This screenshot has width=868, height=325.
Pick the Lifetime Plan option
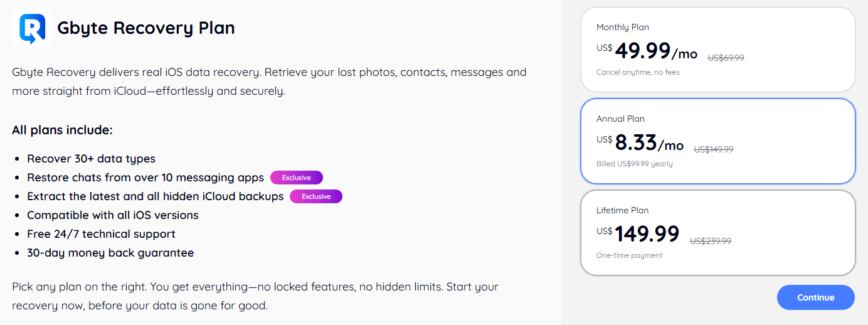[717, 233]
